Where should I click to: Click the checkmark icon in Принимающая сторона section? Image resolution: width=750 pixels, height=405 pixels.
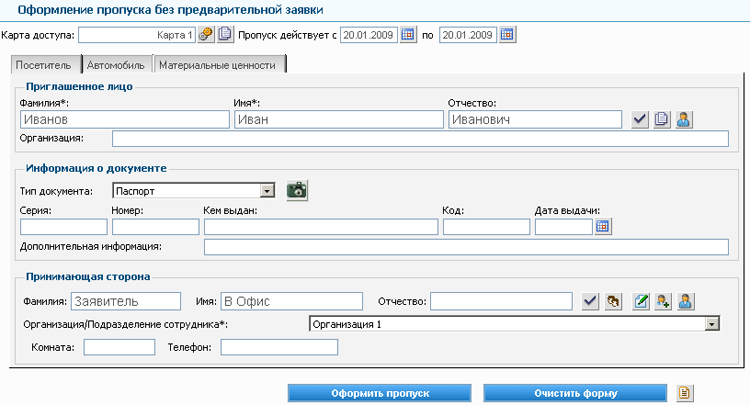click(x=590, y=301)
